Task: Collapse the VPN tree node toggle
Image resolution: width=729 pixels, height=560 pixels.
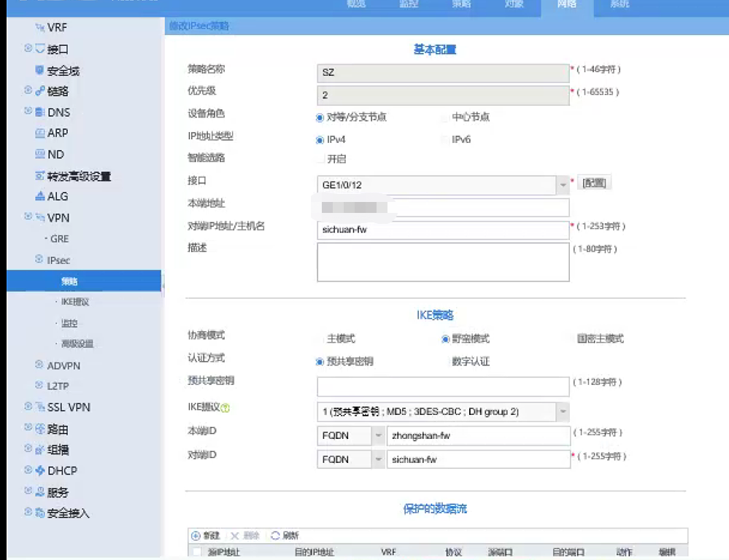Action: [x=28, y=216]
